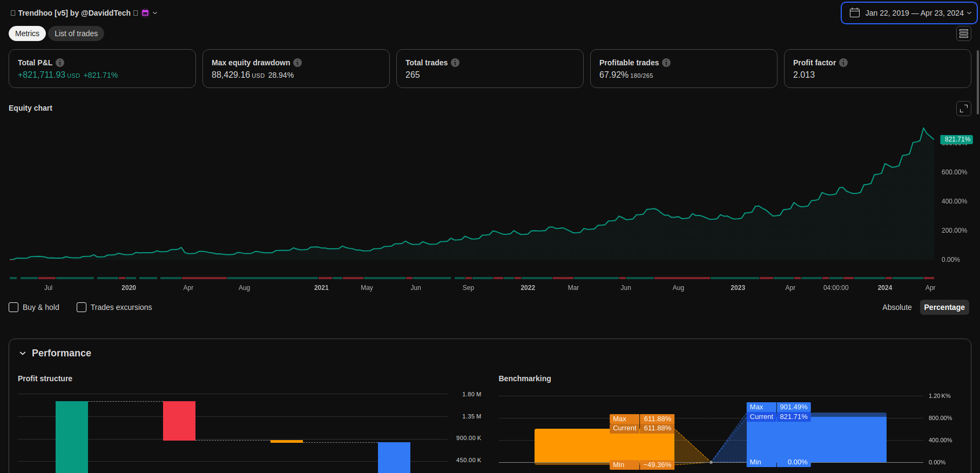The height and width of the screenshot is (473, 980).
Task: Click the info icon next to Total P&L
Action: point(60,63)
